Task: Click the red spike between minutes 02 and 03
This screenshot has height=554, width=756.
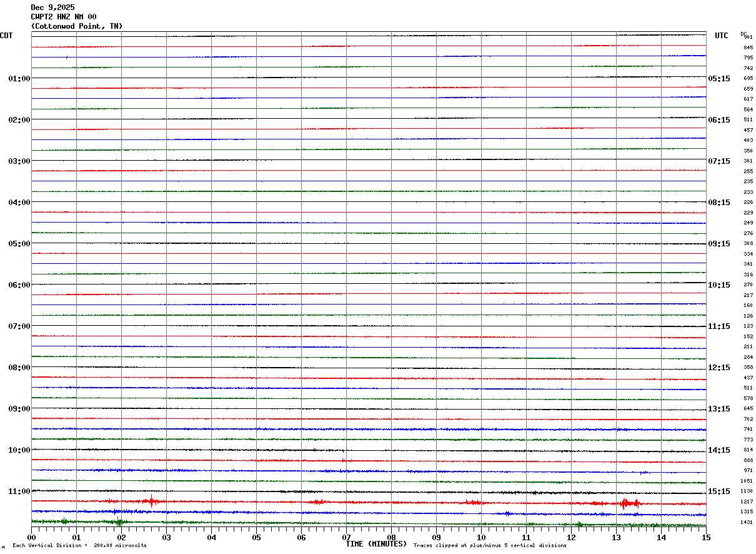Action: (151, 501)
